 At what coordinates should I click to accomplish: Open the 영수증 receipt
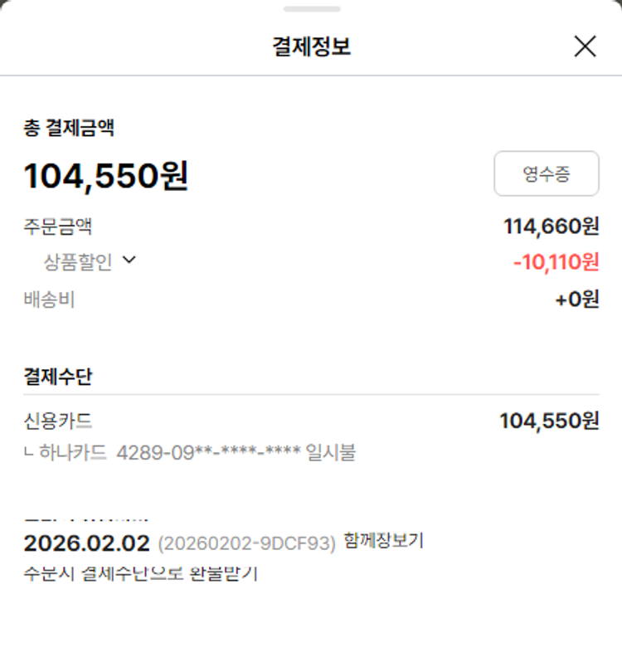546,173
